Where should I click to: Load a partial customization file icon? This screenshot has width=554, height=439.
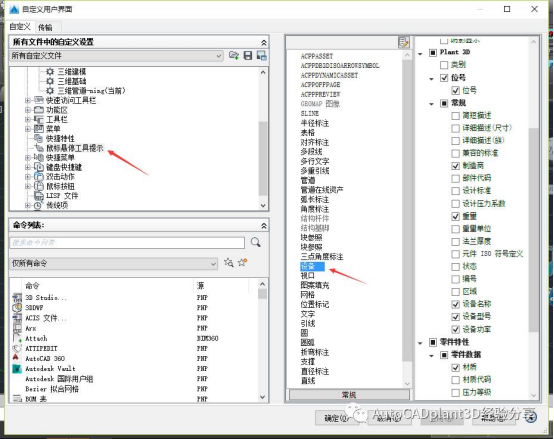234,55
